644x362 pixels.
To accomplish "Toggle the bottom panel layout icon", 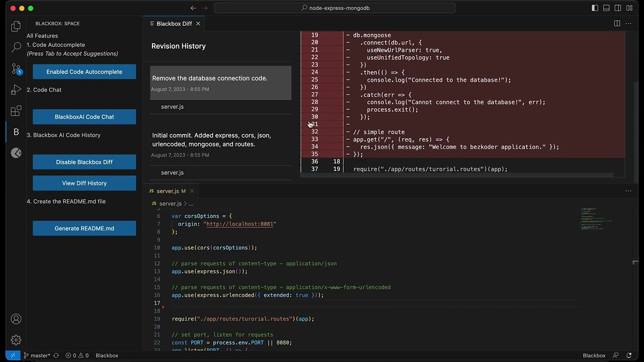I will [606, 8].
